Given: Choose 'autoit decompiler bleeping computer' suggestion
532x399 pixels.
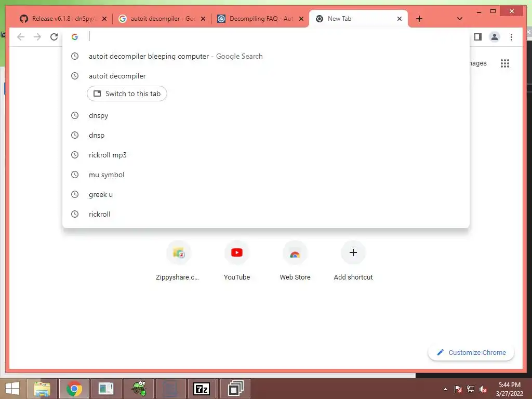Looking at the screenshot, I should click(x=266, y=56).
